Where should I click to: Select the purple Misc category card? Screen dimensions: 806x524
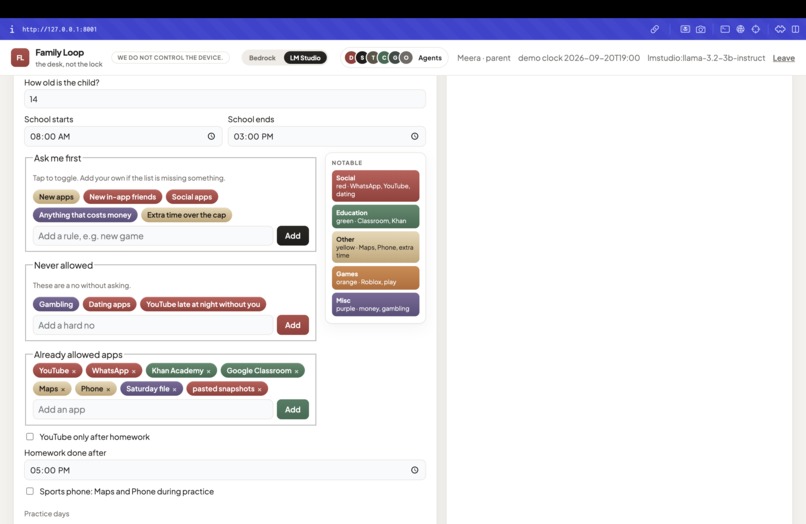(375, 304)
